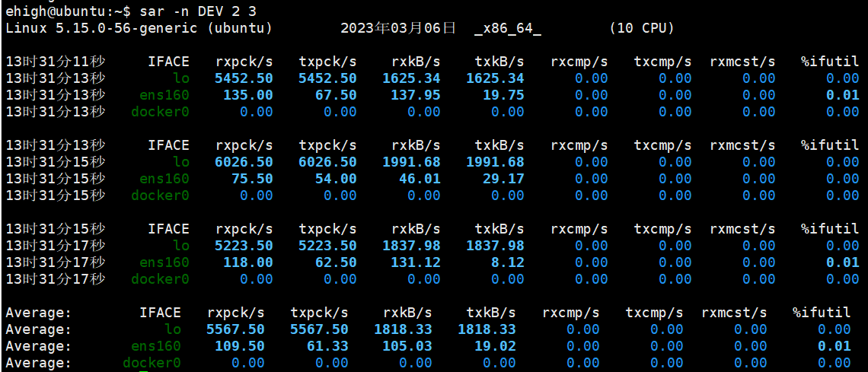Image resolution: width=868 pixels, height=372 pixels.
Task: Select rxkB/s value 1837.98
Action: coord(411,246)
